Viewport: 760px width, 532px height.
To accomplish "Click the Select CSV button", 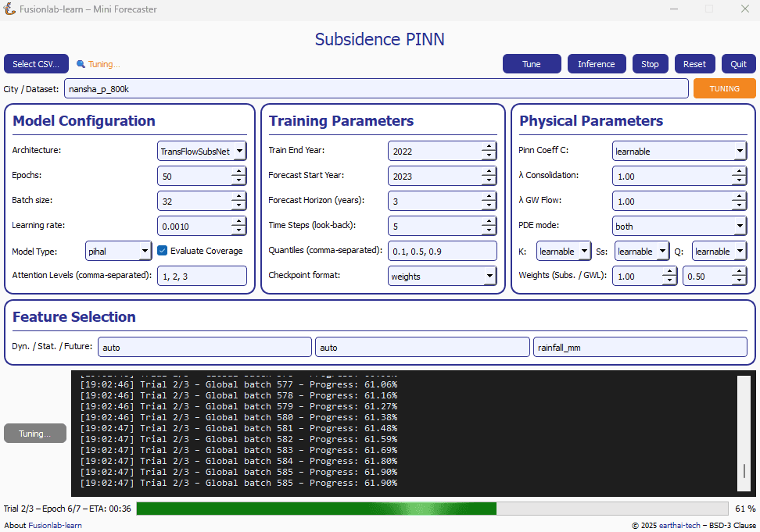I will click(x=36, y=64).
